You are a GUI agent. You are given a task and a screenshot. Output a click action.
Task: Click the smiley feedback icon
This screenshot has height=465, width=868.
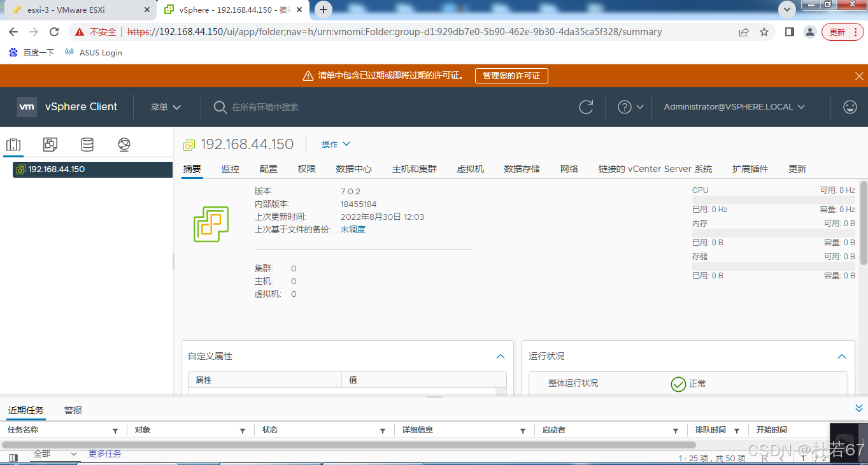point(850,107)
